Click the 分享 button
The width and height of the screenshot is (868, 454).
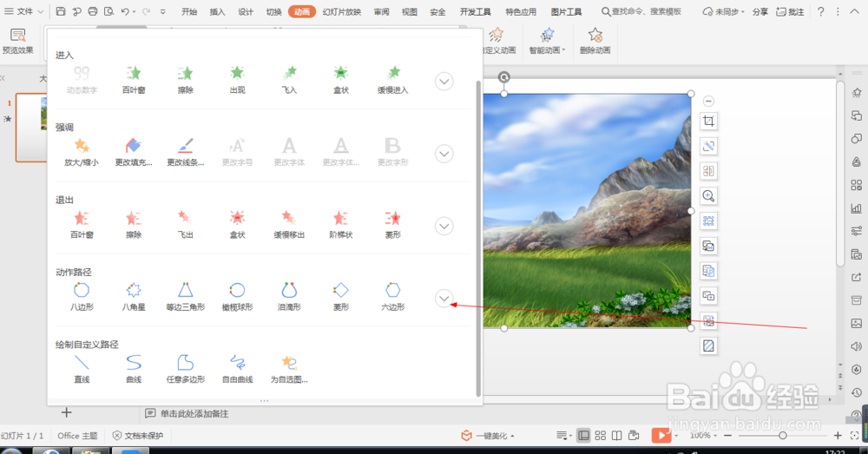(760, 11)
